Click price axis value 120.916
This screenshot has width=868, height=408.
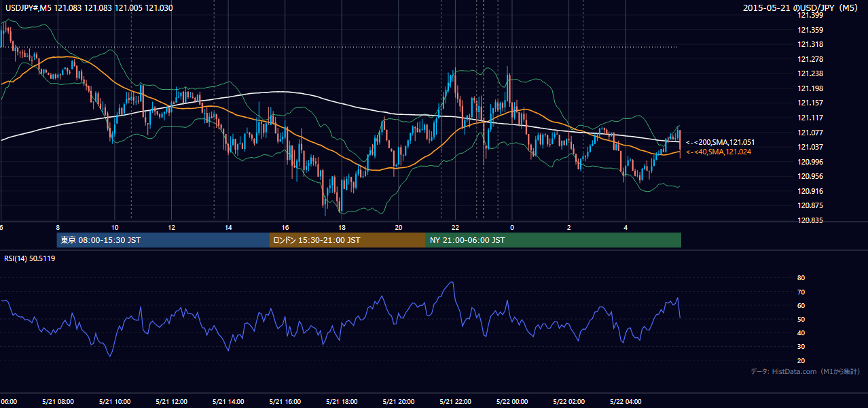click(x=811, y=191)
